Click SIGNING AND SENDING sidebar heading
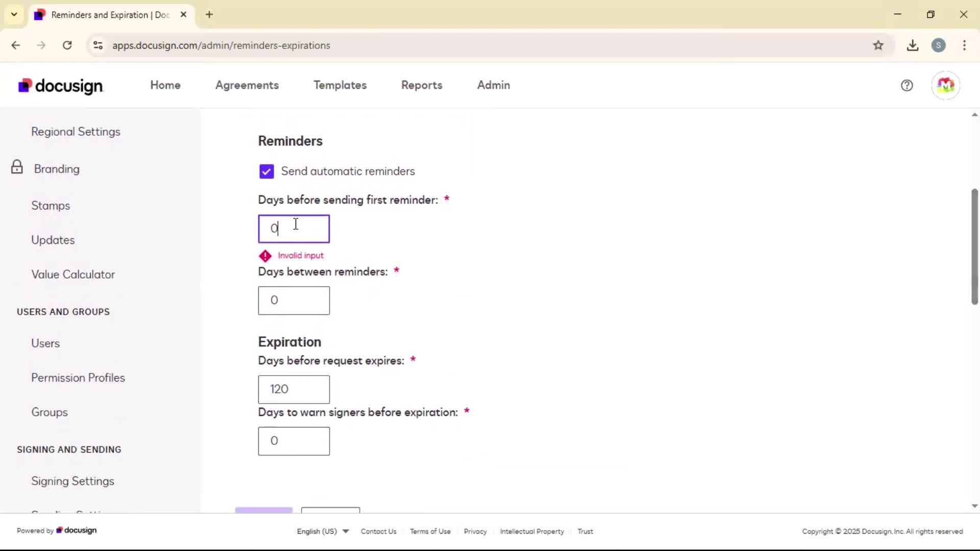980x551 pixels. 69,449
